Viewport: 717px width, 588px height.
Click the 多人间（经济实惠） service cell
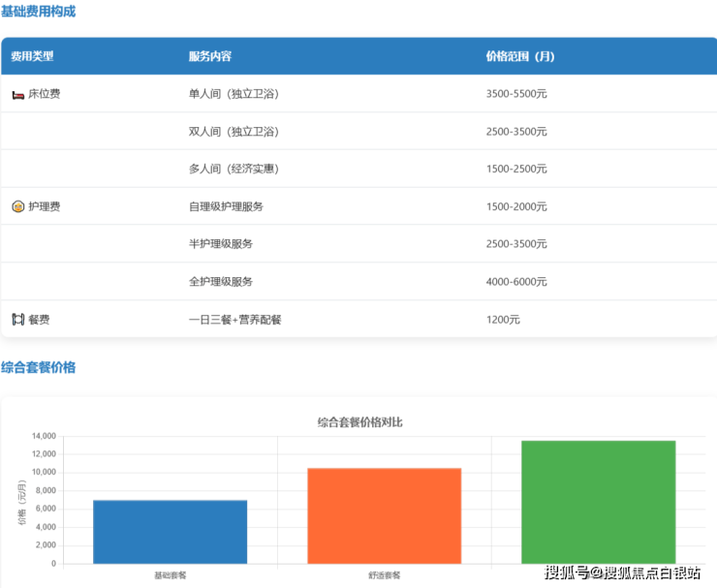234,169
